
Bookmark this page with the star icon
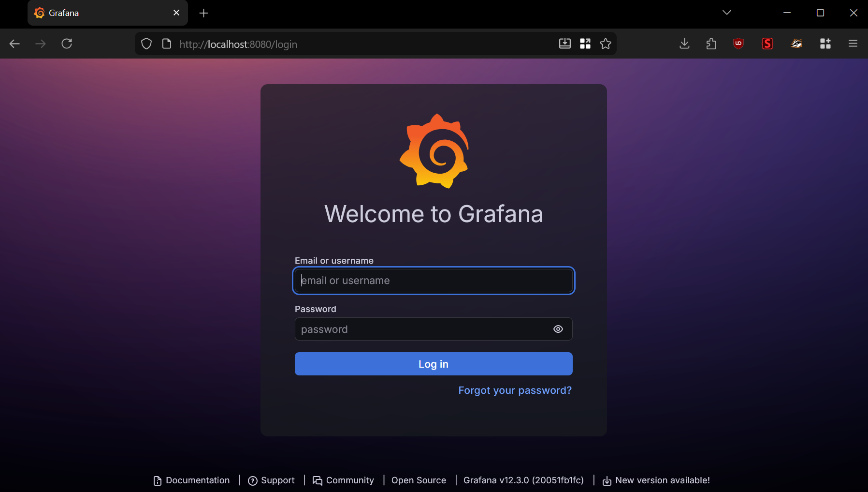coord(605,44)
